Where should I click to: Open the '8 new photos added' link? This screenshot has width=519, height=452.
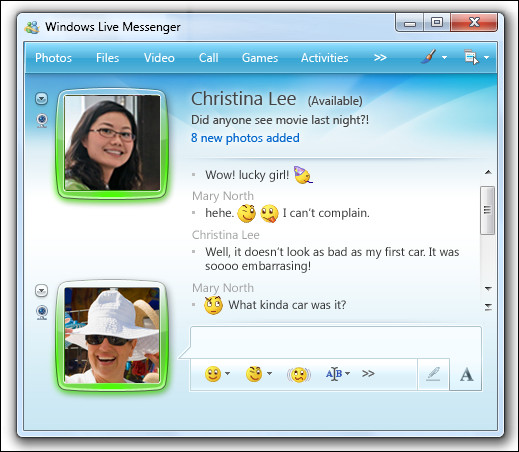click(x=245, y=138)
